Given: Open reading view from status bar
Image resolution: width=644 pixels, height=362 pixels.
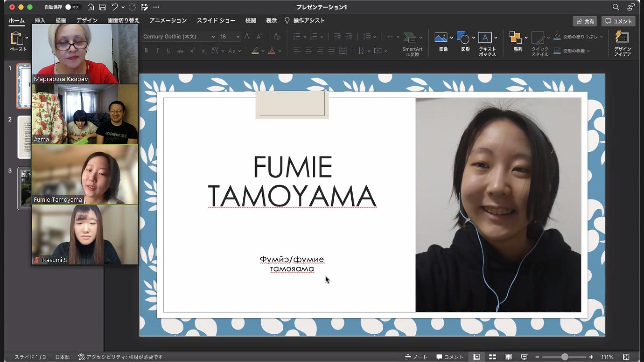Looking at the screenshot, I should point(508,357).
